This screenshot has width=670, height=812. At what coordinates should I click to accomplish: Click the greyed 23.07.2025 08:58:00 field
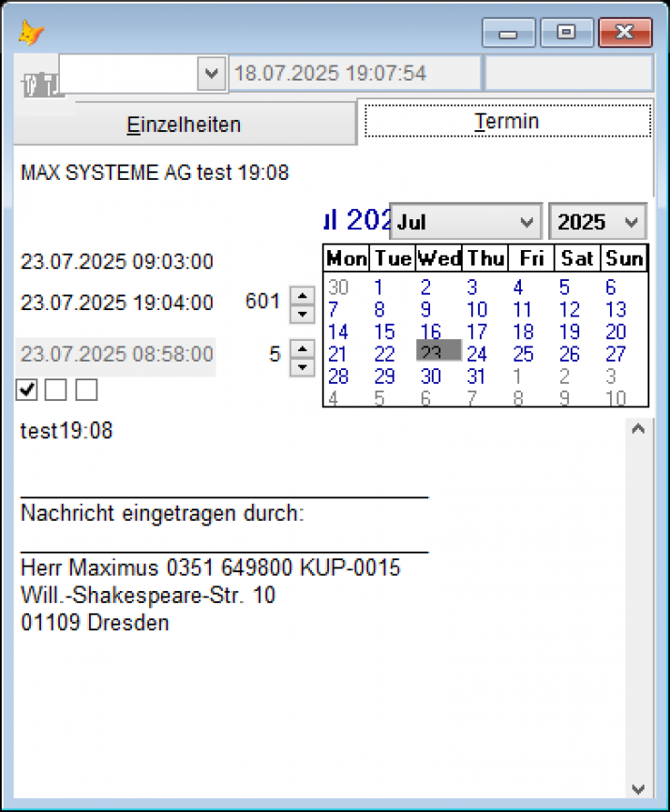tap(117, 355)
